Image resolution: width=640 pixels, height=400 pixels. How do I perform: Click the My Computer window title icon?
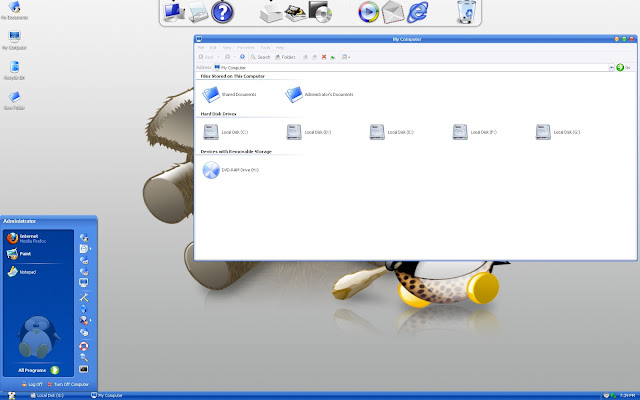199,39
